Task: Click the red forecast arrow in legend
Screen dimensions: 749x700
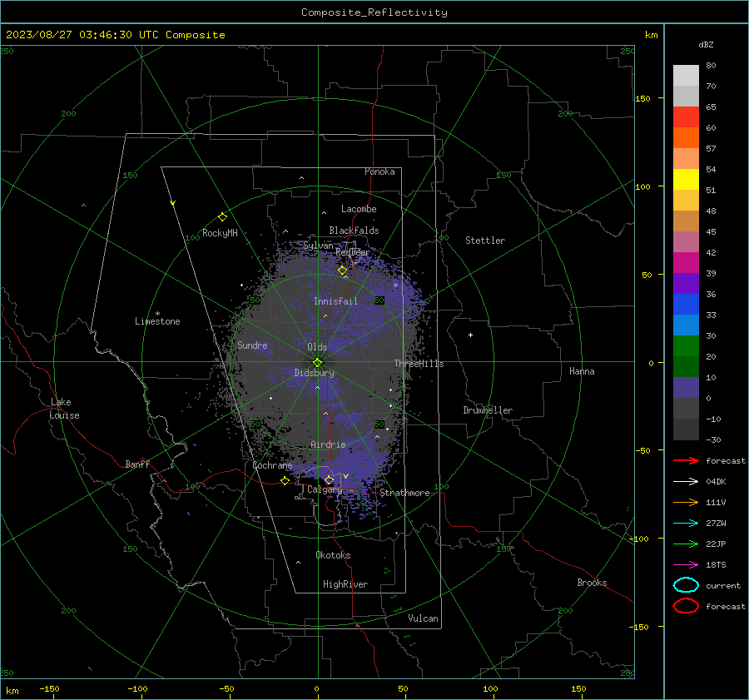Action: [686, 460]
